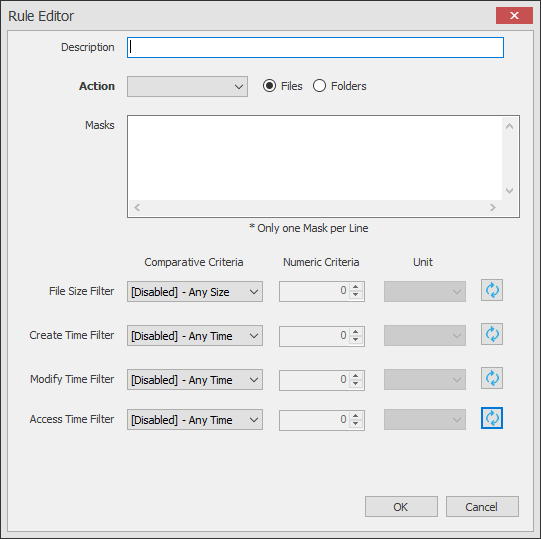Decrement Create Time Filter numeric value
The width and height of the screenshot is (541, 539).
(356, 339)
